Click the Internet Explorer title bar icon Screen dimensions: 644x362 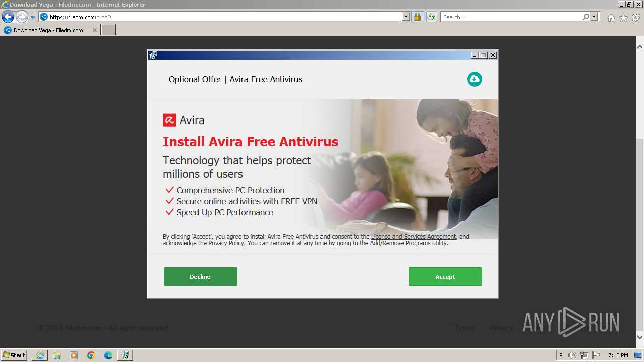5,5
